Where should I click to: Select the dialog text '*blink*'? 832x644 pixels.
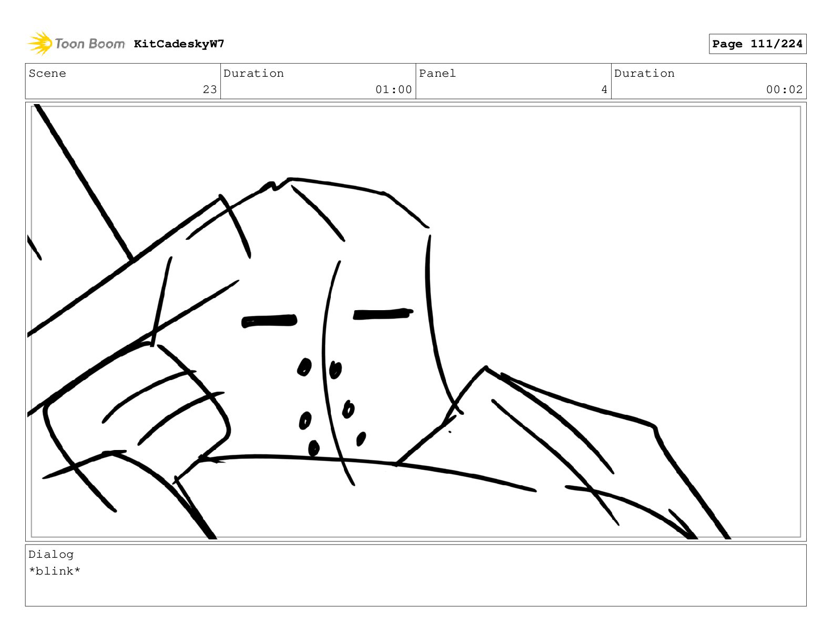55,571
